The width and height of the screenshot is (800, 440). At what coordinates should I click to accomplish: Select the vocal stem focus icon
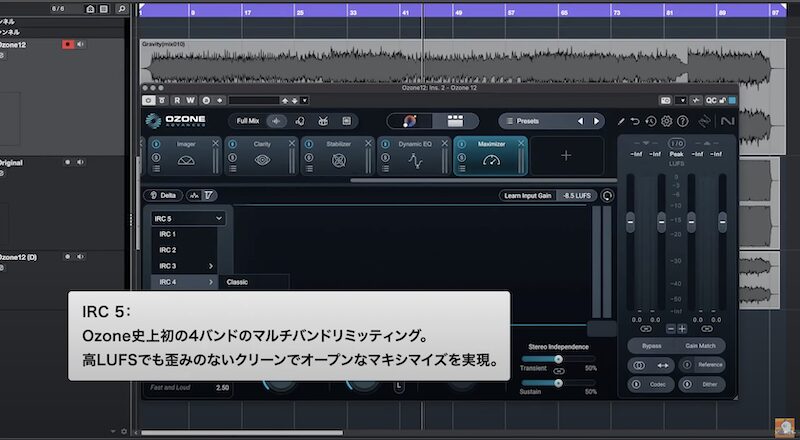pyautogui.click(x=300, y=121)
